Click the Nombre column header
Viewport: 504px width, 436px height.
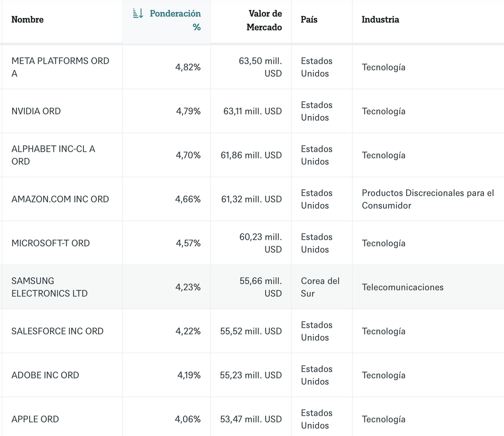[x=27, y=20]
